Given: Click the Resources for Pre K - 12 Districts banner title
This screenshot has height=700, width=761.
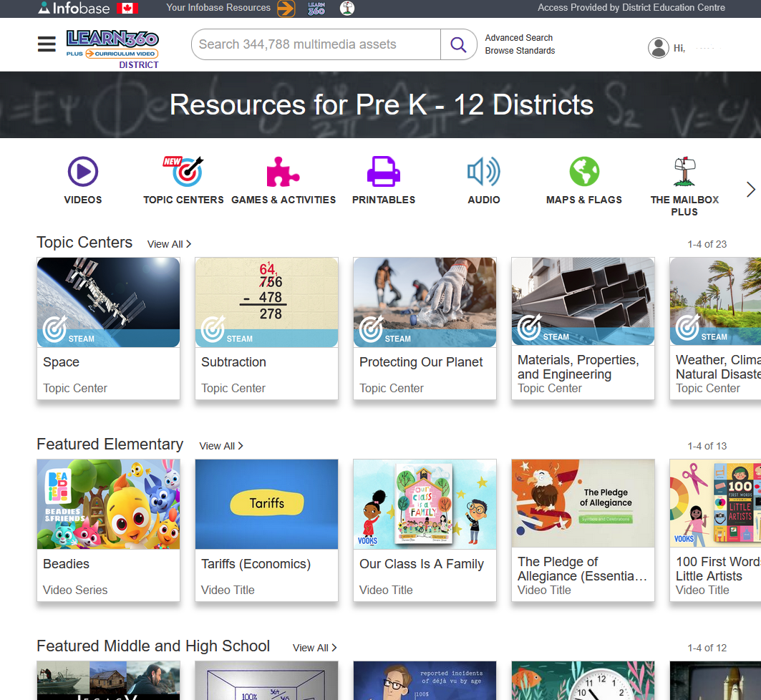Looking at the screenshot, I should coord(382,104).
